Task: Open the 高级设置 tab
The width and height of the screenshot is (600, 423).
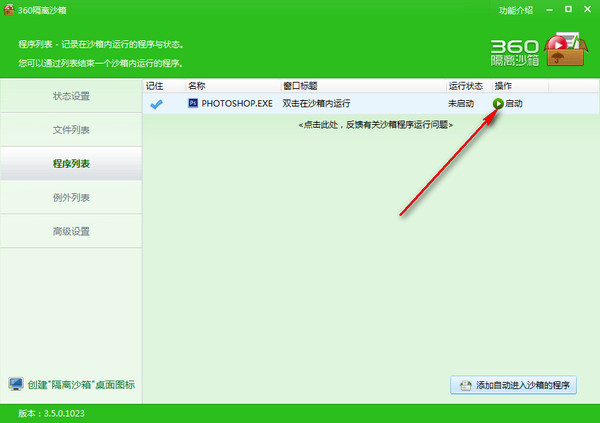Action: tap(71, 232)
